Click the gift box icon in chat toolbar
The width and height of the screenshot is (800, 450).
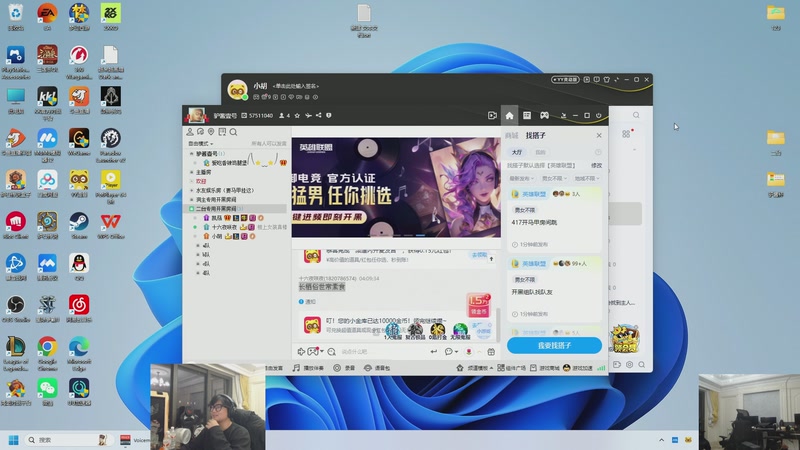click(x=491, y=352)
